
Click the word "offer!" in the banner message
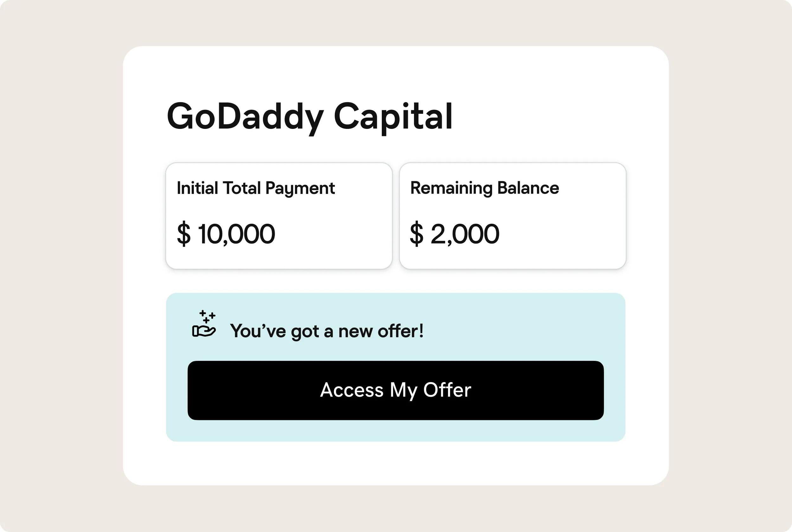400,331
